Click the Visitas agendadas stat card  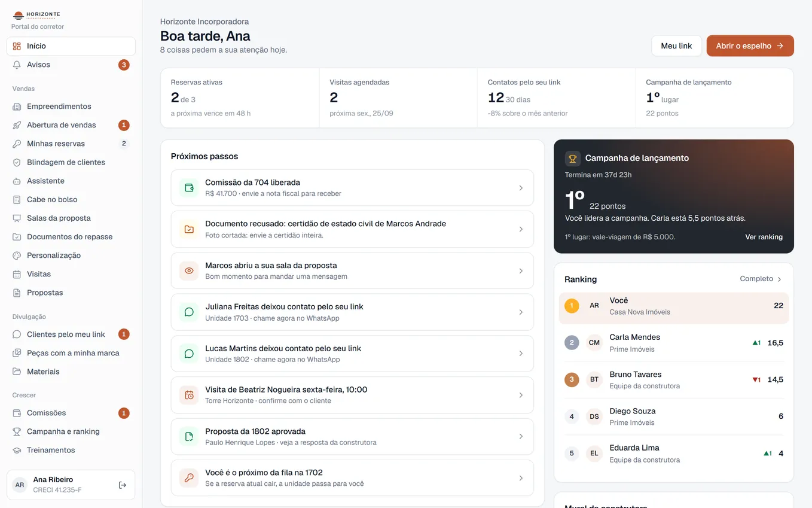[x=398, y=98]
